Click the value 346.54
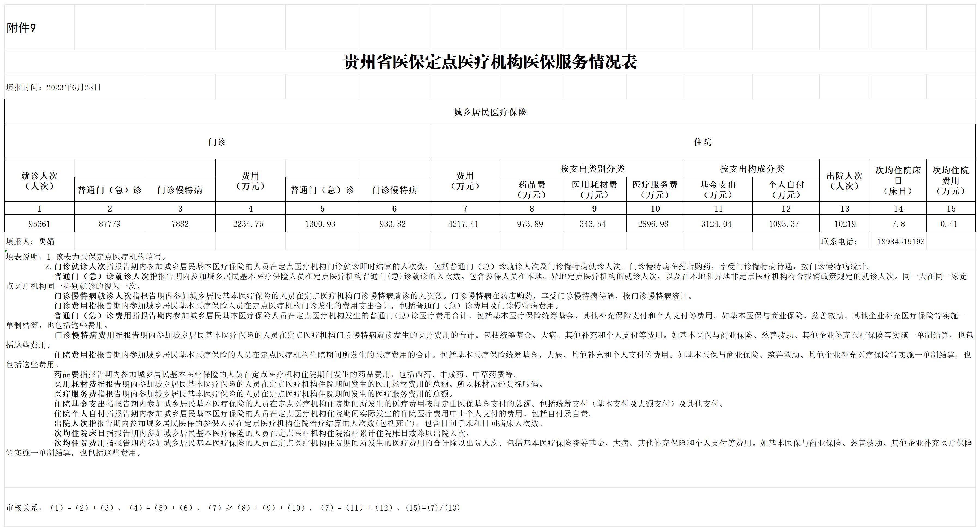This screenshot has width=980, height=531. pyautogui.click(x=593, y=224)
